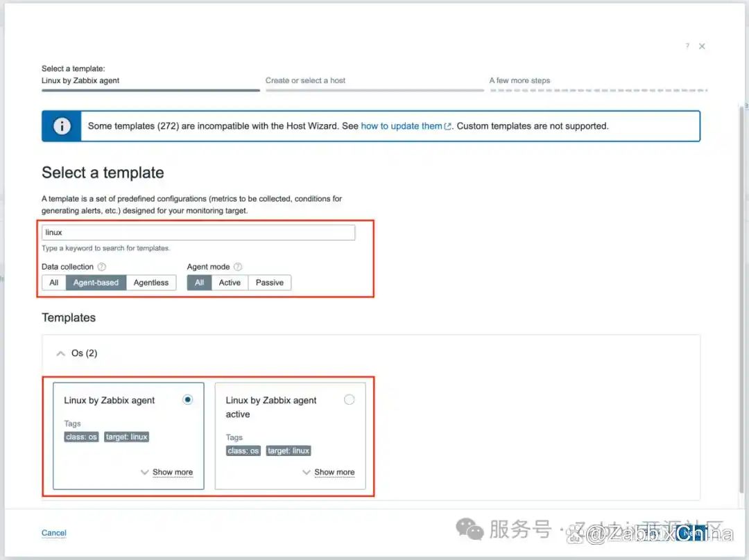749x560 pixels.
Task: Click the template search keyword field
Action: click(x=198, y=232)
